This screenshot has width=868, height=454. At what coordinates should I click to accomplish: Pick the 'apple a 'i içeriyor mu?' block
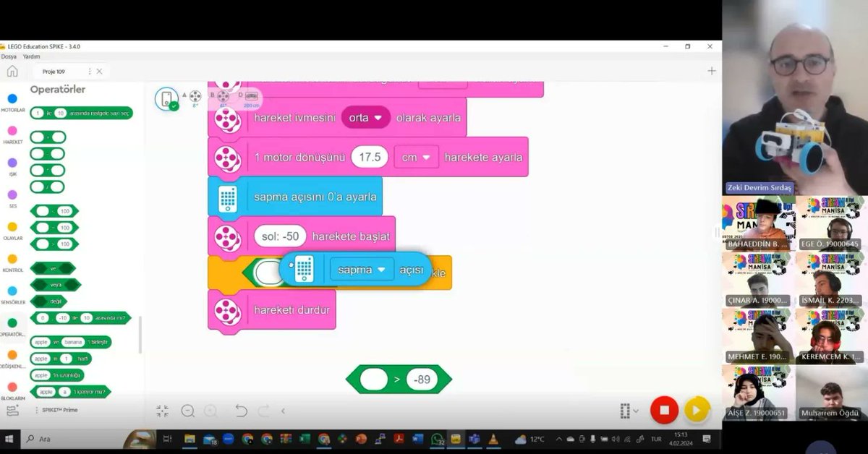pyautogui.click(x=70, y=391)
